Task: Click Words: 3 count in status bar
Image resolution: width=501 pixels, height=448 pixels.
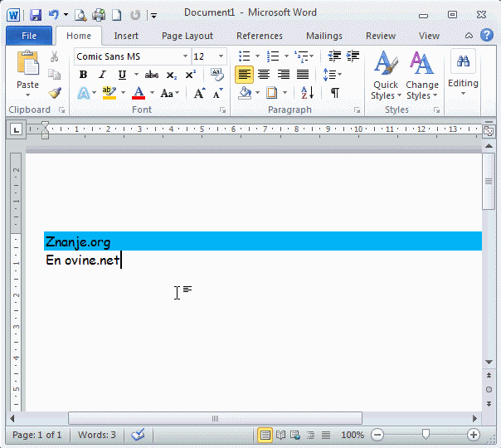Action: [x=97, y=435]
